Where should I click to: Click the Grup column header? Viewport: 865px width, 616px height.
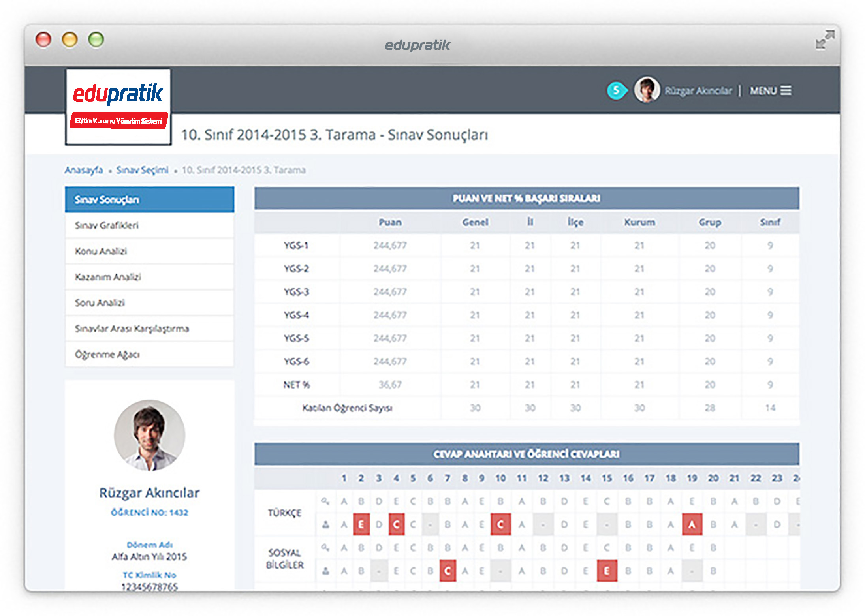tap(710, 222)
